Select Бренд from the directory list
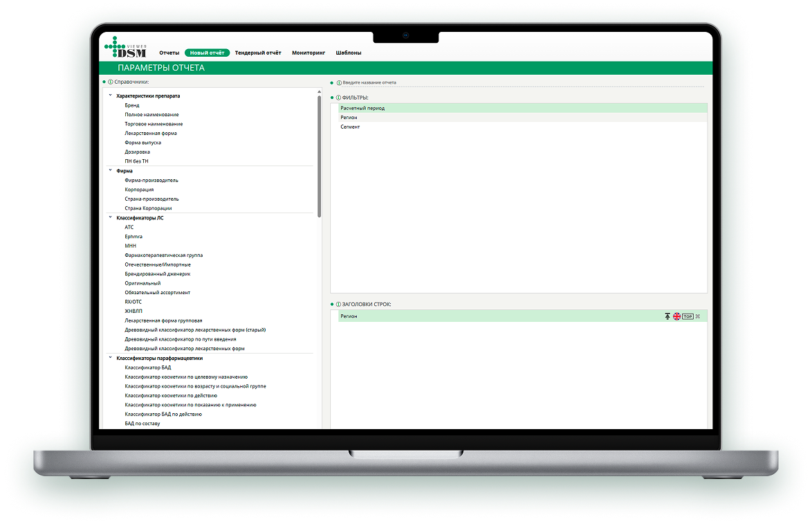 tap(131, 105)
